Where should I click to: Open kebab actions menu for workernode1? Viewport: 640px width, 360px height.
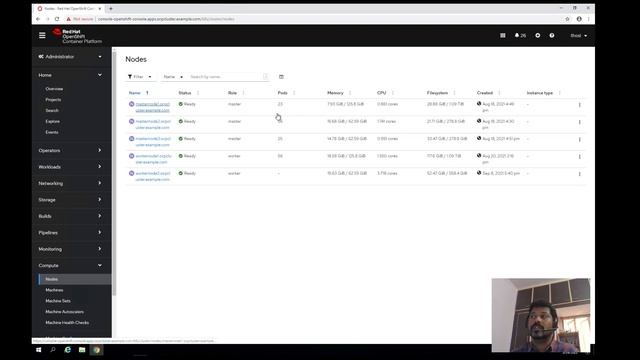pos(580,157)
